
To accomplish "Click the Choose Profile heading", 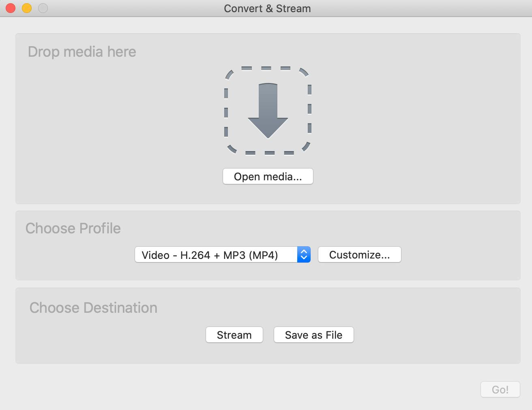I will point(73,228).
